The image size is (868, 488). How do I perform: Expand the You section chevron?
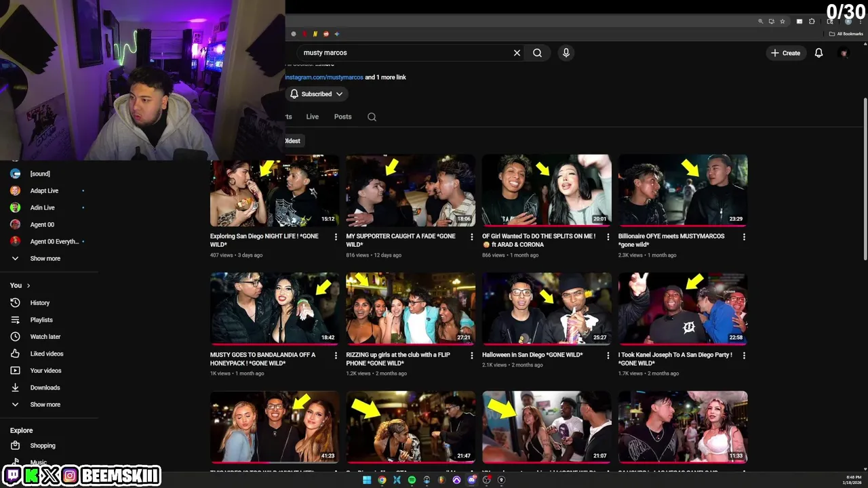click(28, 286)
